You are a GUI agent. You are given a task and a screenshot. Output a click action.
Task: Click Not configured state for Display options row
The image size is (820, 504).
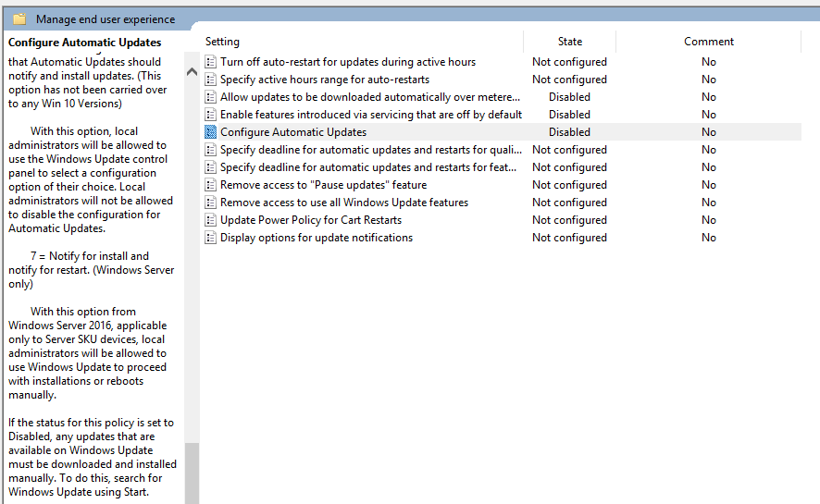click(569, 238)
